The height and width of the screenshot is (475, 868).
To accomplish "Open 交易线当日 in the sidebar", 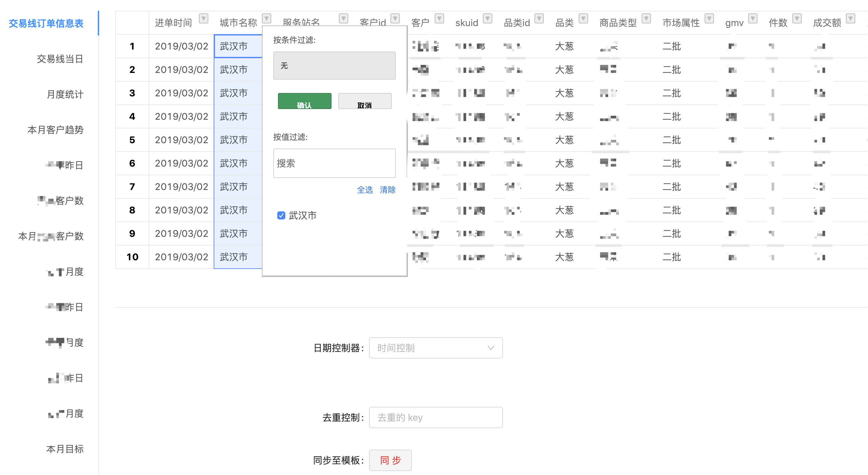I will point(60,59).
